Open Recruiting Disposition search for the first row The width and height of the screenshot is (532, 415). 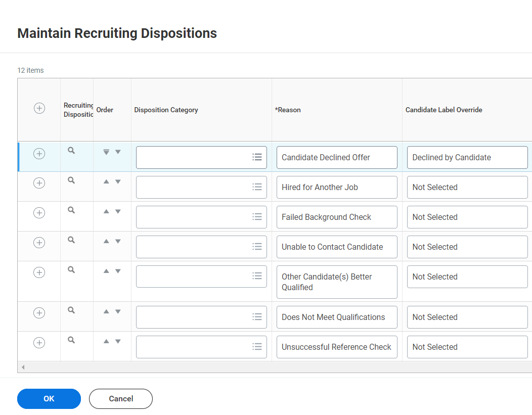71,150
